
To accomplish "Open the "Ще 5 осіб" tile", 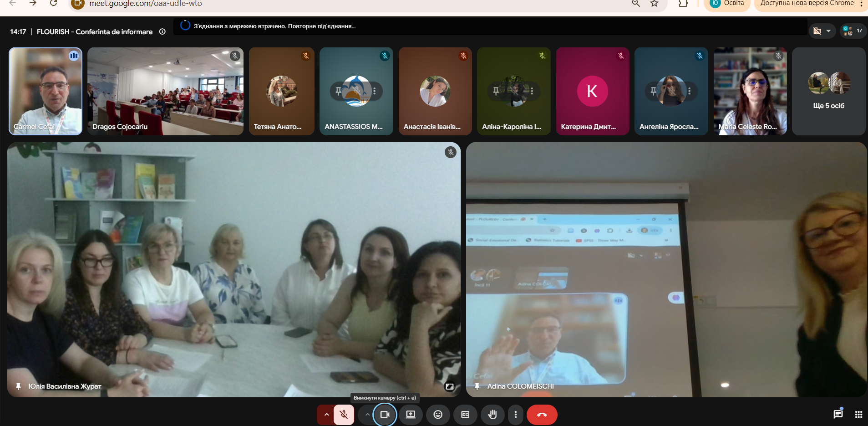I will tap(828, 91).
